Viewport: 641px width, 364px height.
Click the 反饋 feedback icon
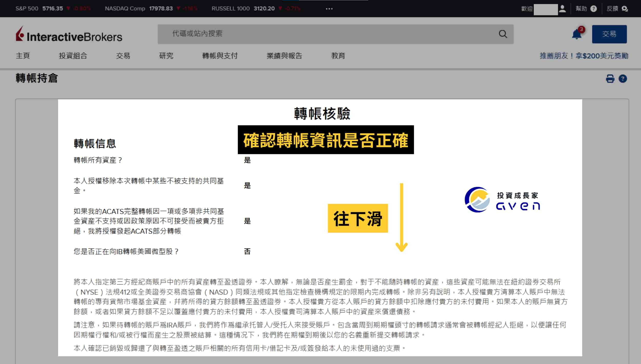625,9
